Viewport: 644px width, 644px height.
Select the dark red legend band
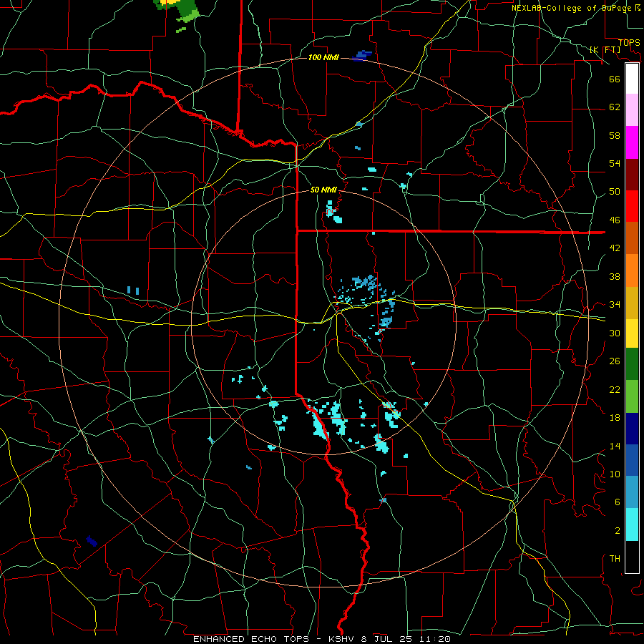click(632, 174)
